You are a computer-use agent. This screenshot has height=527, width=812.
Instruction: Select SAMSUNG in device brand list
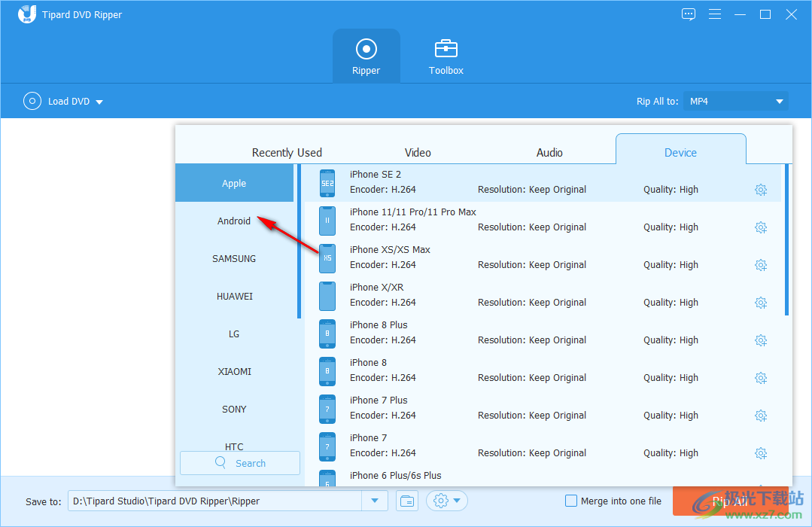tap(234, 258)
